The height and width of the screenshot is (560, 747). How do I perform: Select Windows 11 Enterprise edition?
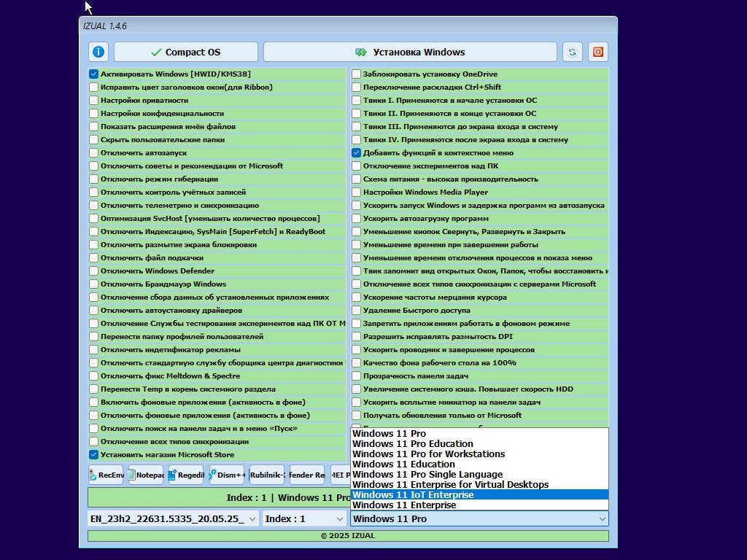[479, 505]
